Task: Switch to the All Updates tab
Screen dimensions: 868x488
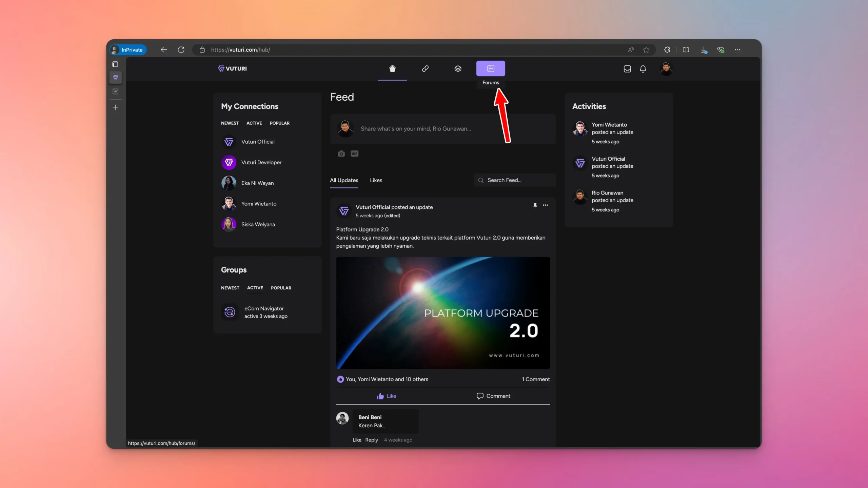Action: click(x=344, y=180)
